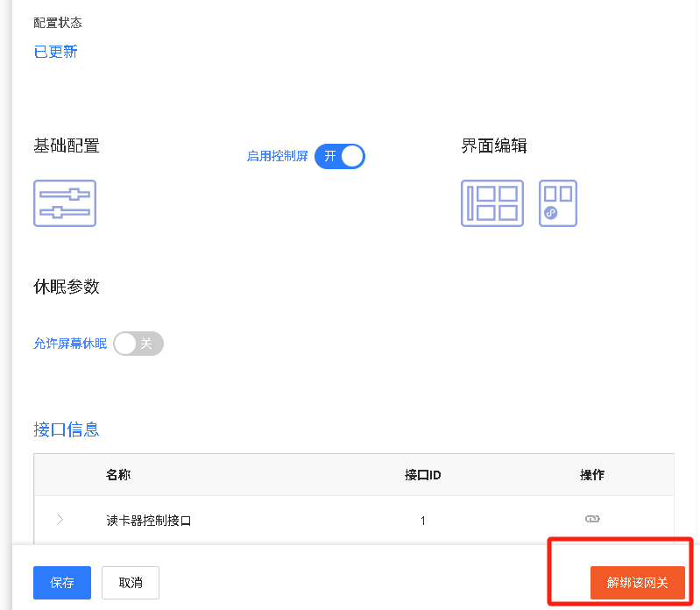Click interface ID value 1 in the table
Viewport: 700px width, 610px height.
(422, 521)
